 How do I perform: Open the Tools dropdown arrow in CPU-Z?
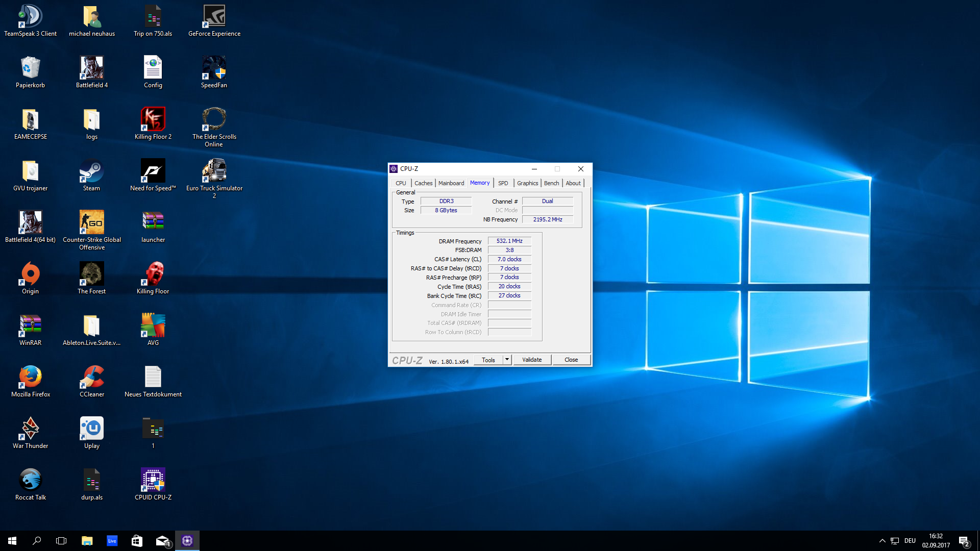tap(507, 360)
